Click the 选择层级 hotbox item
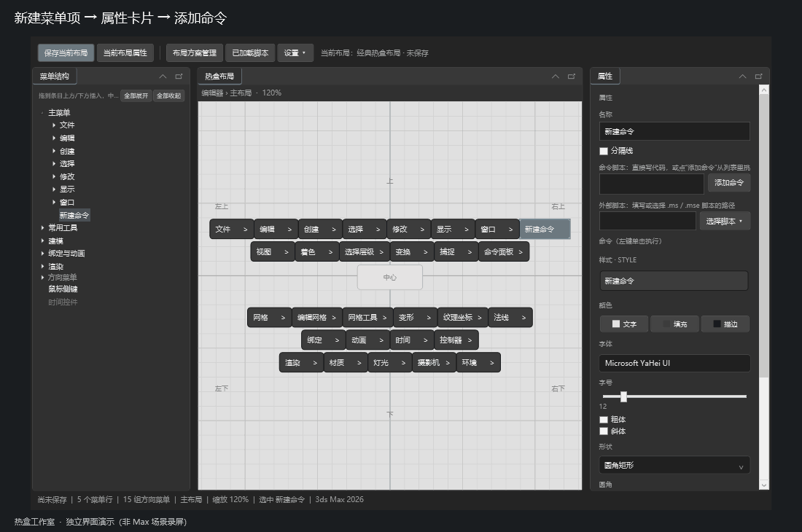This screenshot has height=532, width=802. 364,251
